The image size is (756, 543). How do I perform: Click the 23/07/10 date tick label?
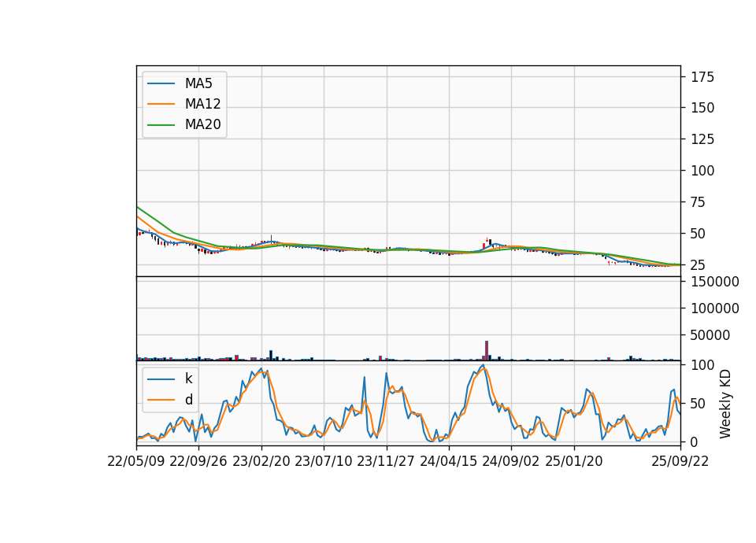[x=324, y=461]
